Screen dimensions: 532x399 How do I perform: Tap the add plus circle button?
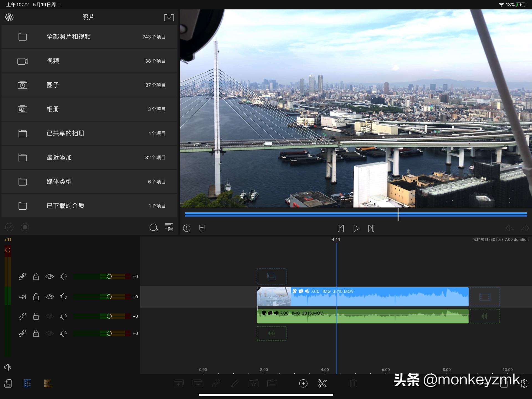[303, 383]
